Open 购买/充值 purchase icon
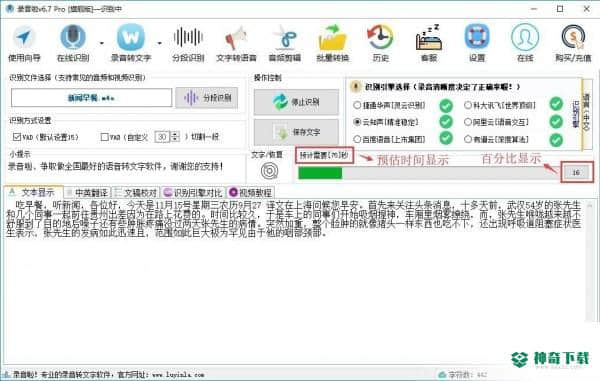Screen dimensions: 600x381 573,43
